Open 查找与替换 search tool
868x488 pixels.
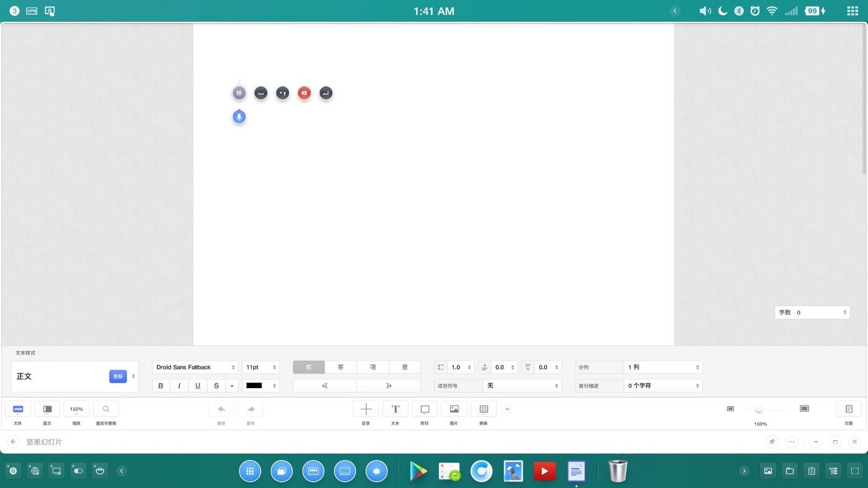click(x=106, y=409)
